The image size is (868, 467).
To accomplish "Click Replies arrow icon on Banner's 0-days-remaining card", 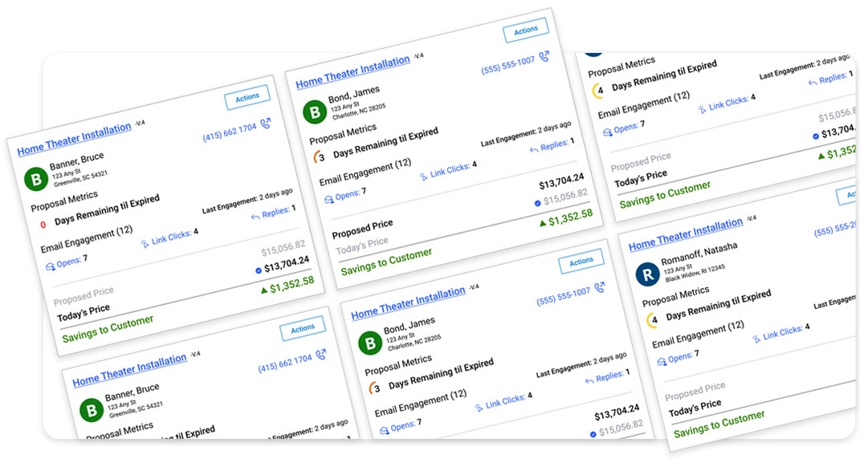I will 255,216.
